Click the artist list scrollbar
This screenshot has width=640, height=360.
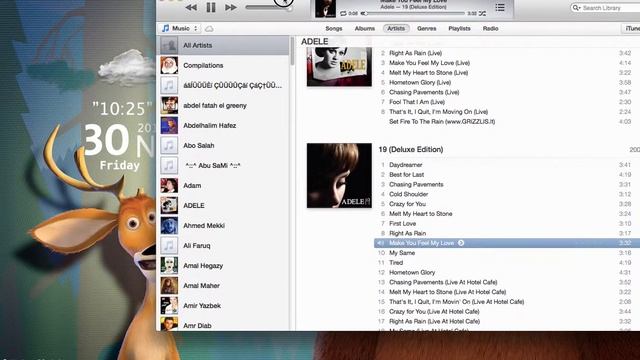[292, 51]
